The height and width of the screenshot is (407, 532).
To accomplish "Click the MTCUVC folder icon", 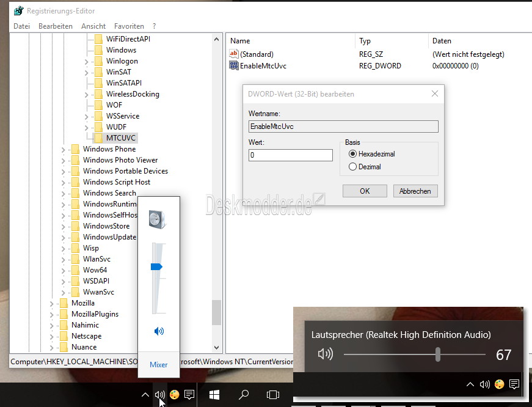I will click(98, 138).
